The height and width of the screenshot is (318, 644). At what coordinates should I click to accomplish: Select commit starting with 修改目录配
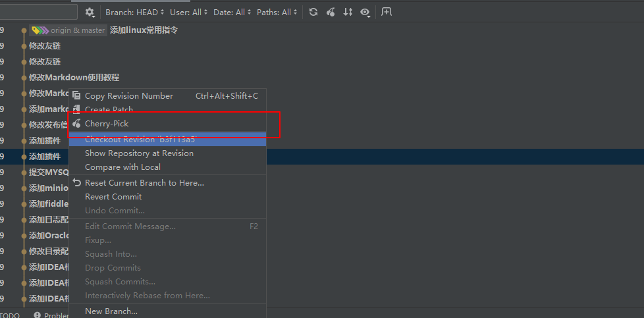(49, 251)
